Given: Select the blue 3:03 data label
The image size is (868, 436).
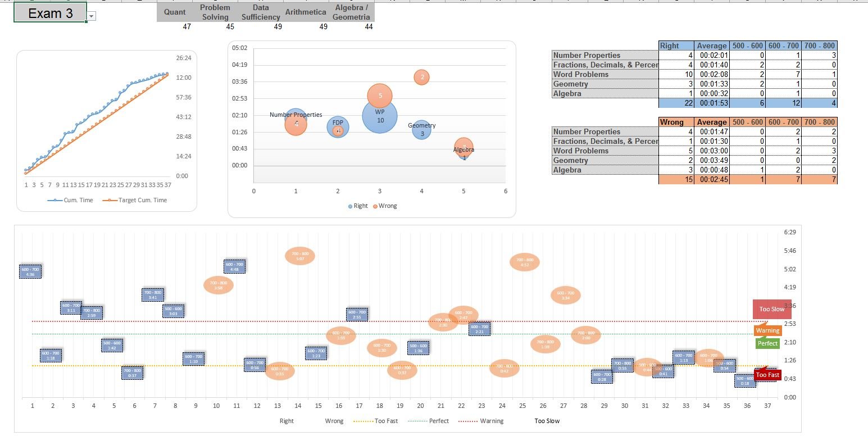Looking at the screenshot, I should (173, 311).
